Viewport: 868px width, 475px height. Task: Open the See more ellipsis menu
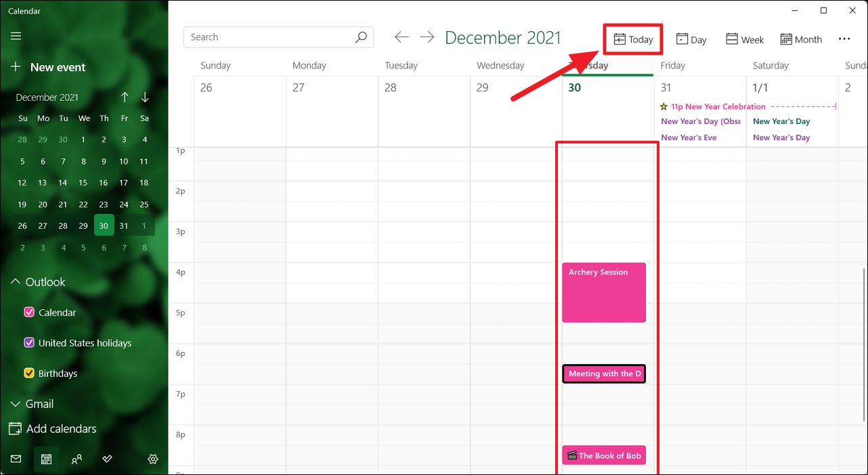[x=844, y=39]
